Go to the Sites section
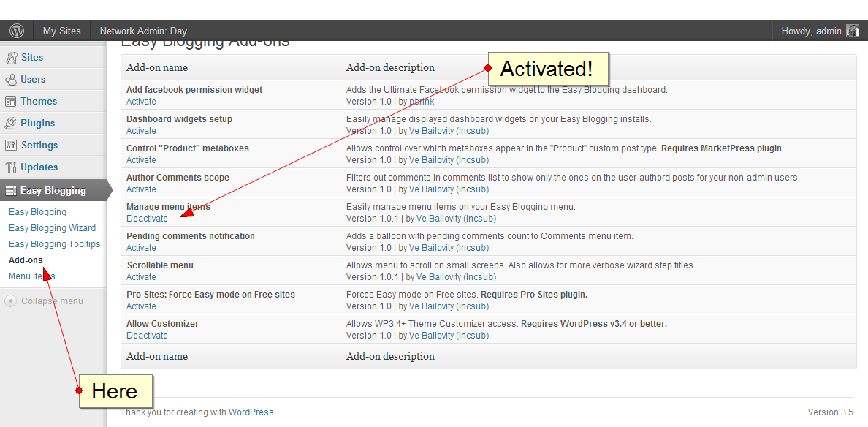 [32, 58]
